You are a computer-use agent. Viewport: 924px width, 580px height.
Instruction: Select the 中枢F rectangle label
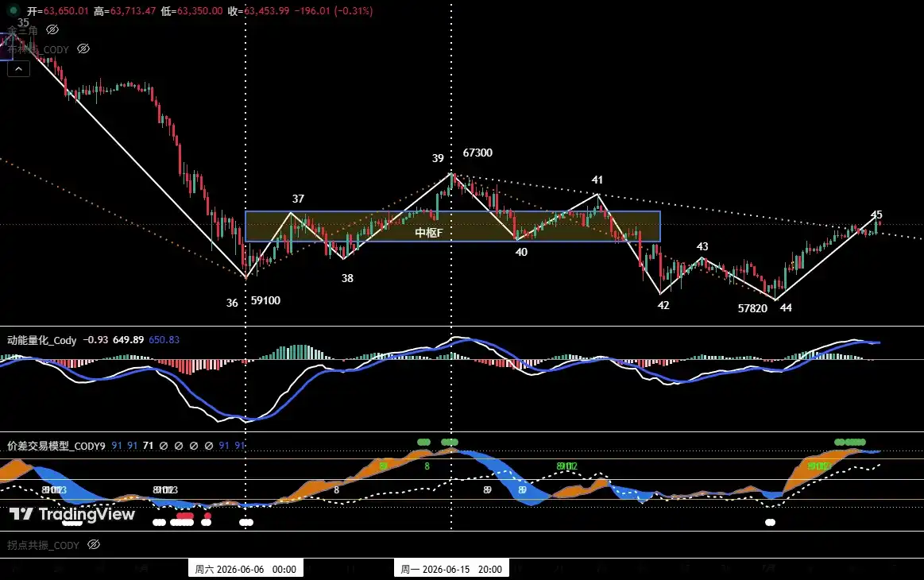coord(428,233)
